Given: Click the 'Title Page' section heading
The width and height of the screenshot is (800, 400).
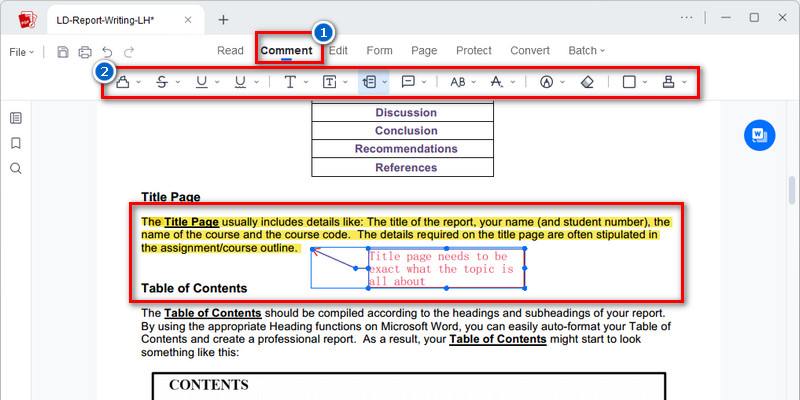Looking at the screenshot, I should tap(171, 197).
